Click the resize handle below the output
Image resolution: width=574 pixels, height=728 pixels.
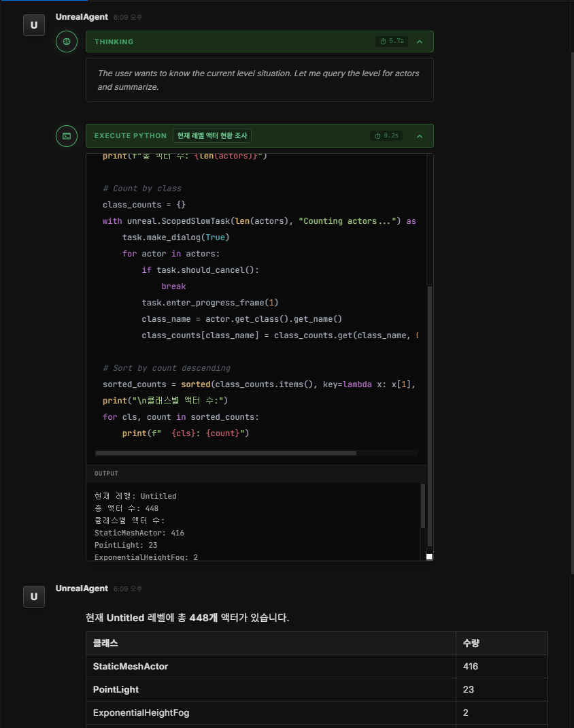click(429, 557)
